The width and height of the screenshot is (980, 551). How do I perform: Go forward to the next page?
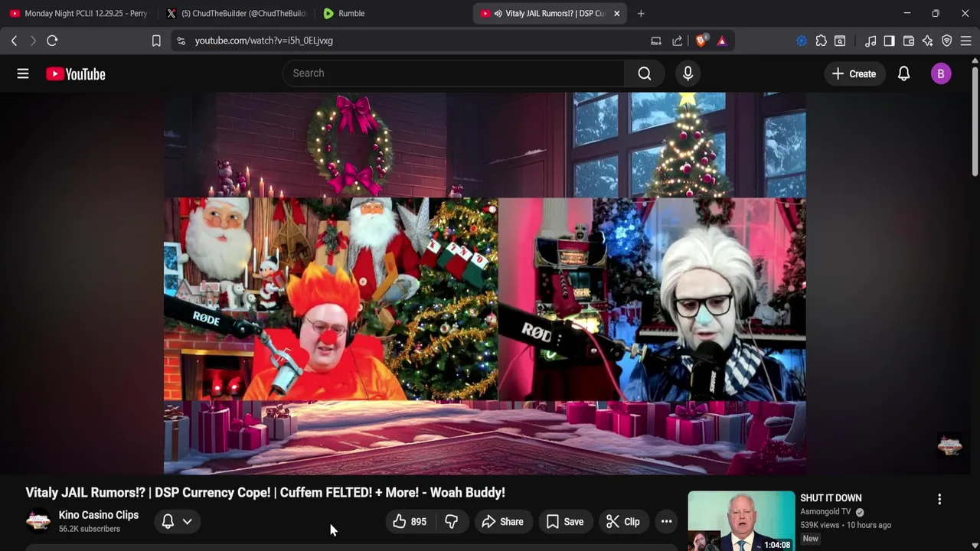coord(33,41)
